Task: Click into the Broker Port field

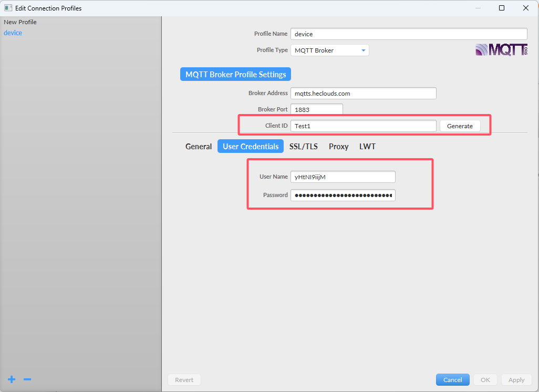Action: point(316,110)
